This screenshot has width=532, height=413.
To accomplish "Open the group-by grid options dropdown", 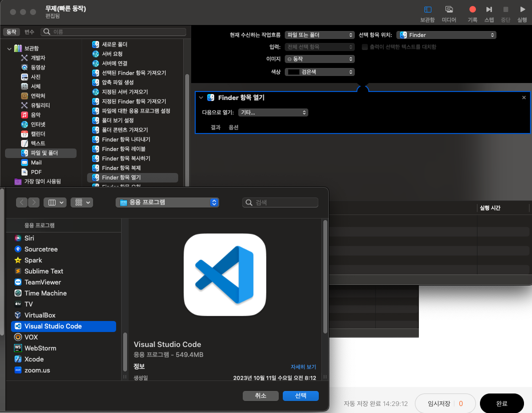I will [82, 202].
